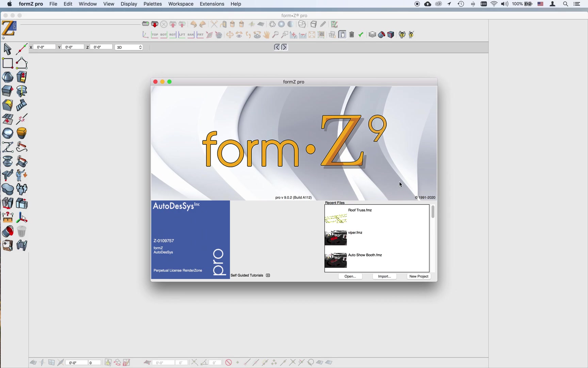Open the 3D projection dropdown

tap(129, 47)
